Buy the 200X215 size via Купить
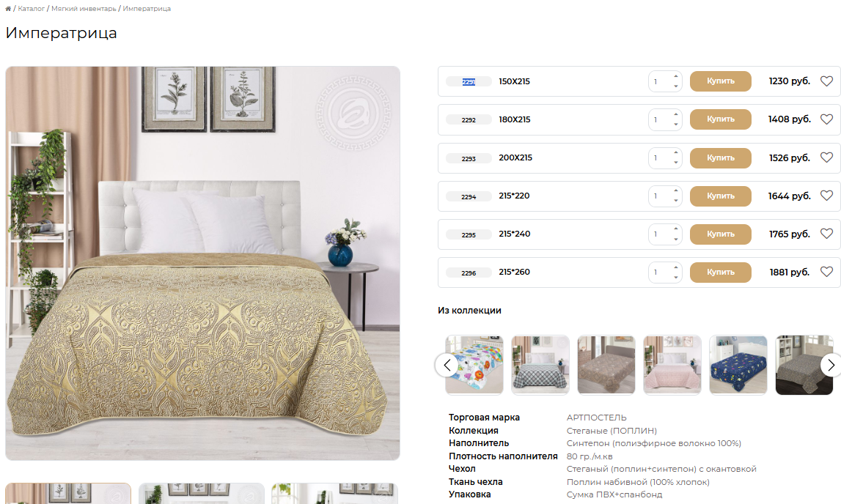Viewport: 841px width, 504px height. pyautogui.click(x=720, y=157)
